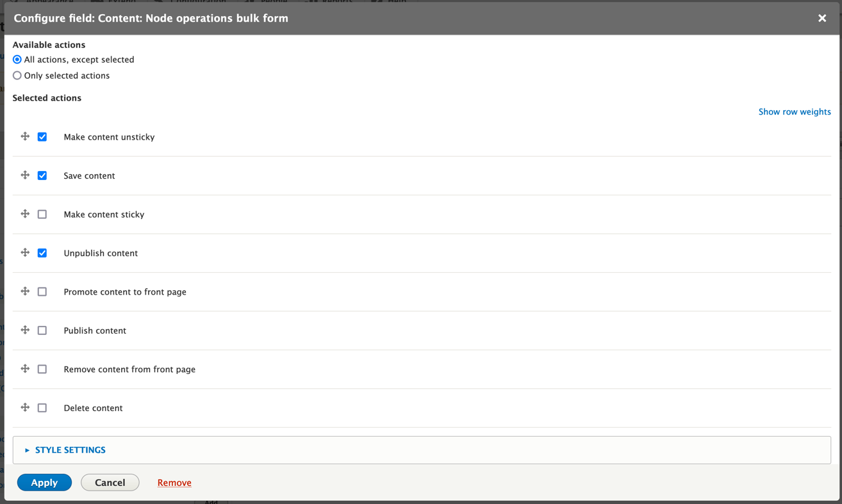The image size is (842, 504).
Task: Click the drag handle beside Remove content from front page
Action: coord(25,369)
